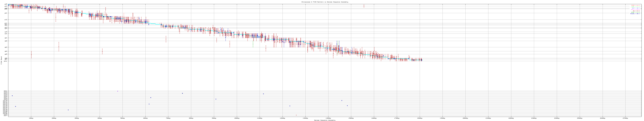The height and width of the screenshot is (121, 644).
Task: Click the "FISH Band" y-axis label
Action: pos(1,60)
